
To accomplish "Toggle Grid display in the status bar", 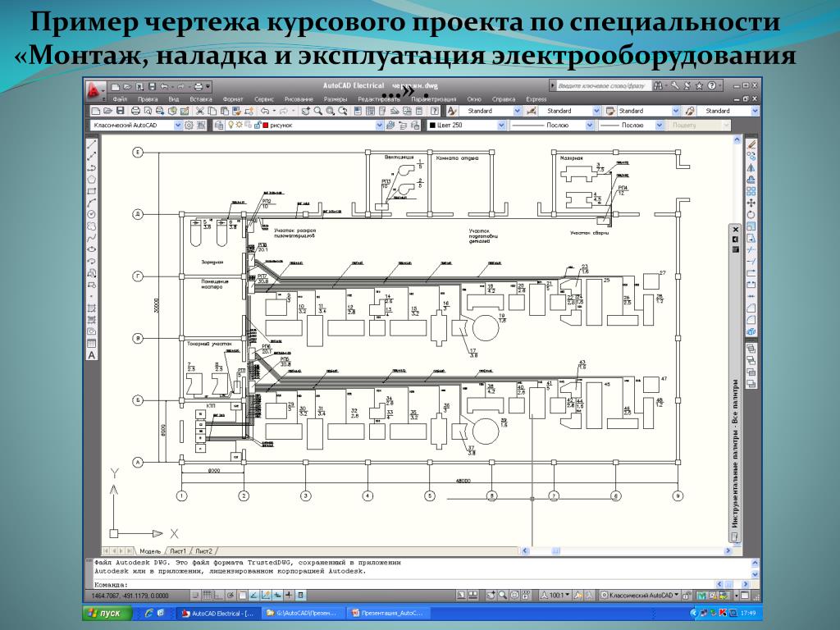I will click(208, 596).
